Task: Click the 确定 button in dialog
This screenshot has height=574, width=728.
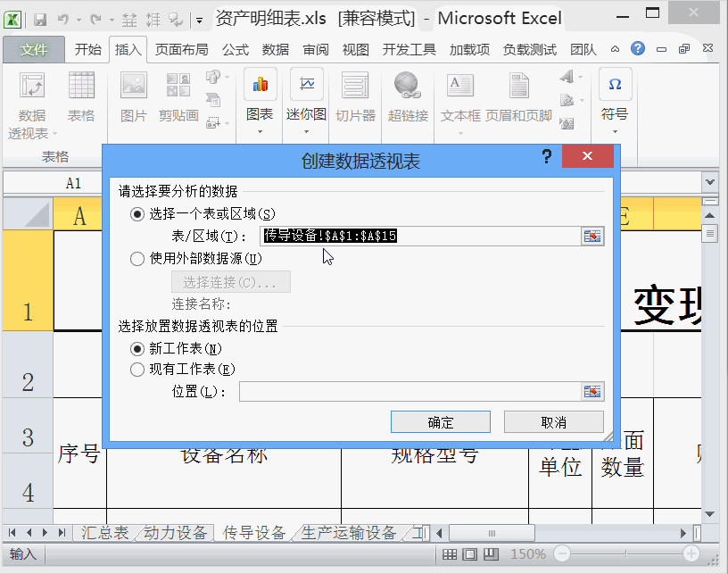Action: (440, 422)
